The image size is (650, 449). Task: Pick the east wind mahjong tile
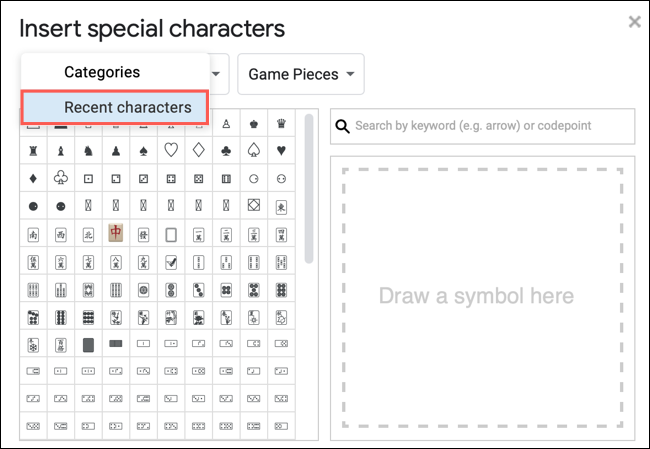(x=282, y=207)
